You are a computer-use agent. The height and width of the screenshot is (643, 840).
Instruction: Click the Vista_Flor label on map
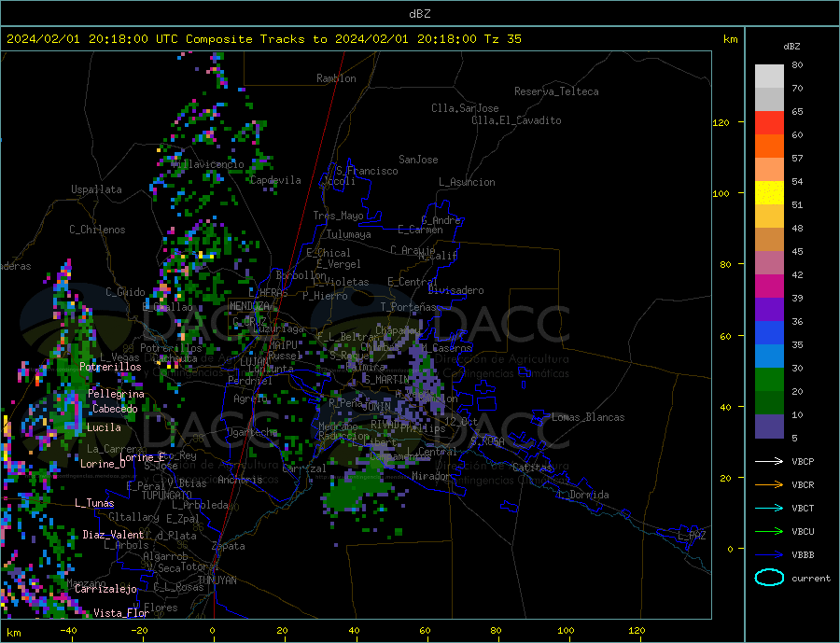click(x=121, y=613)
